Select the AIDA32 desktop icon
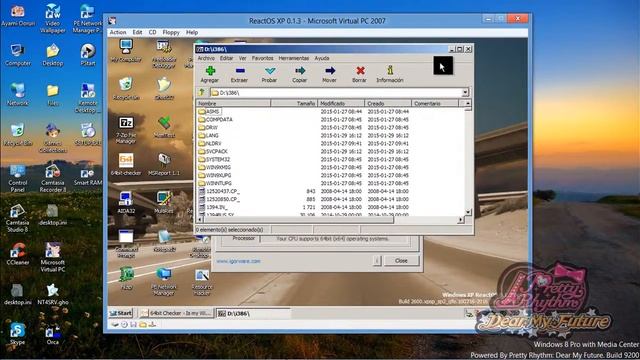The height and width of the screenshot is (360, 640). click(126, 202)
